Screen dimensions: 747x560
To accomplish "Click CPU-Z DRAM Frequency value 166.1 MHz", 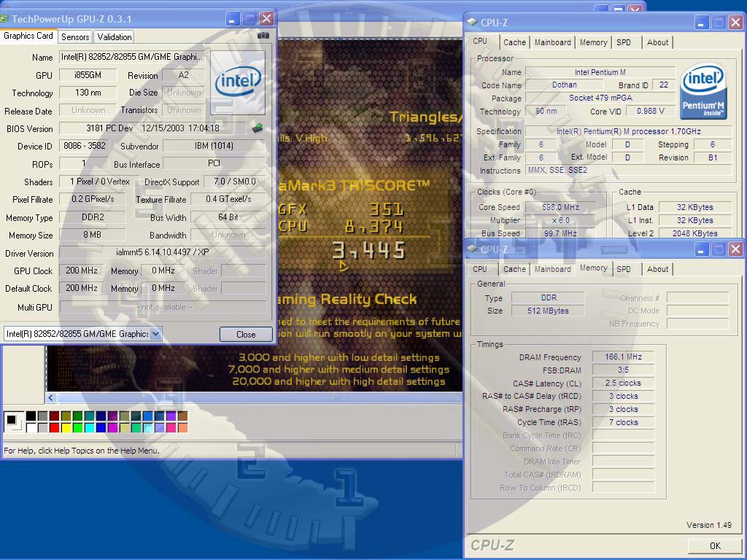I will tap(623, 357).
